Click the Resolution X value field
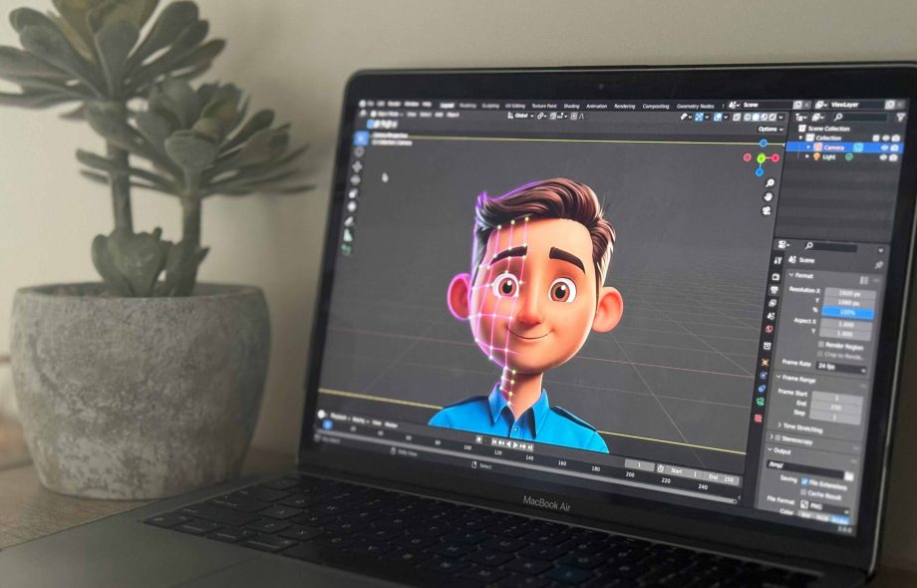 coord(849,292)
